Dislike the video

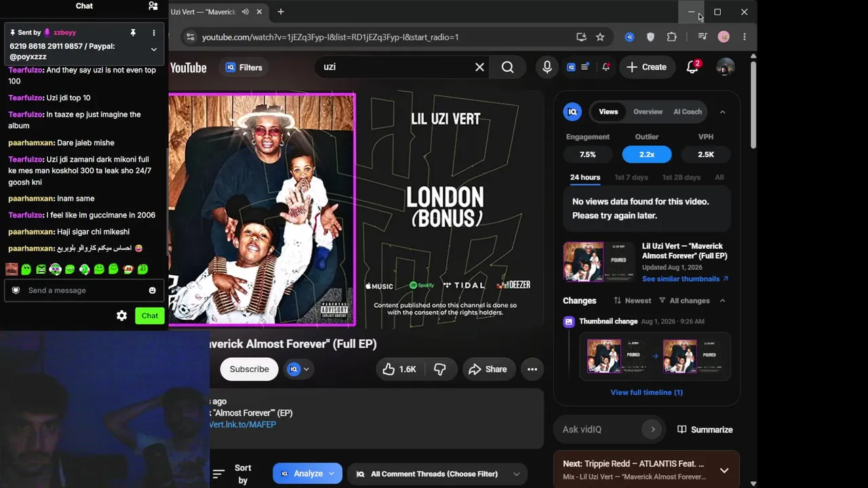[440, 369]
